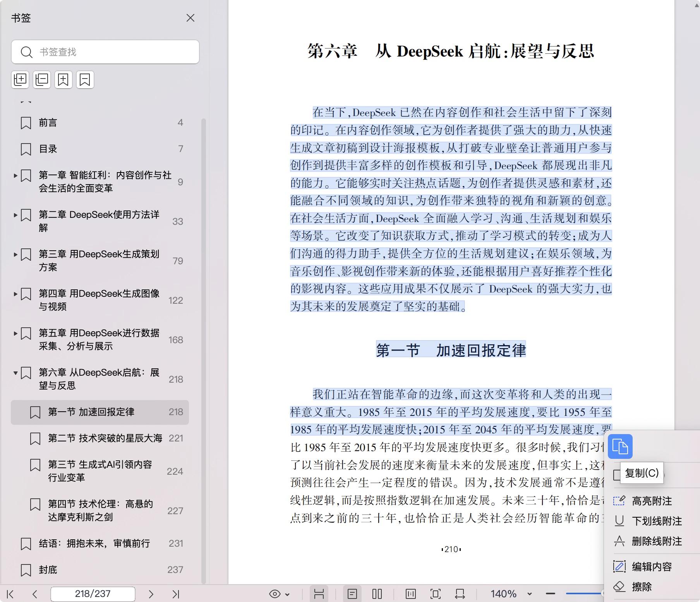Select the 第一节 加速回报定律 bookmark

100,412
